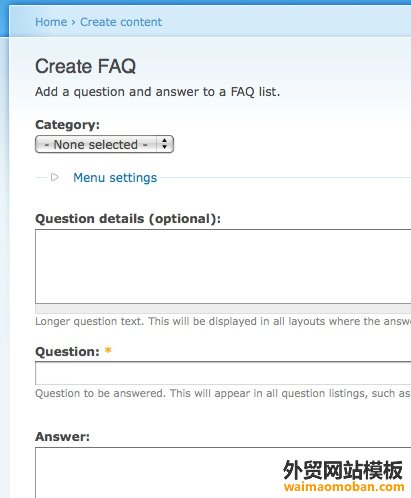
Task: Open the Category '- None selected -' dropdown
Action: 104,144
